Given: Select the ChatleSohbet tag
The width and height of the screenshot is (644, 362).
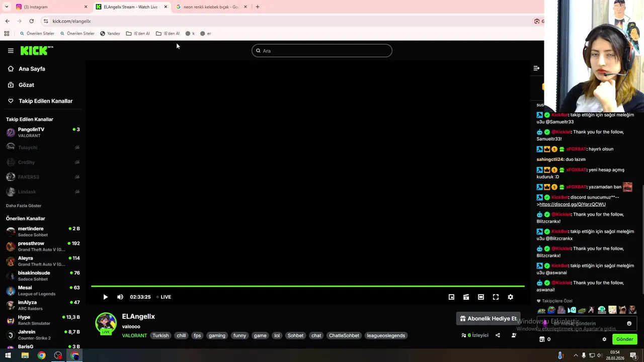Looking at the screenshot, I should pyautogui.click(x=344, y=336).
